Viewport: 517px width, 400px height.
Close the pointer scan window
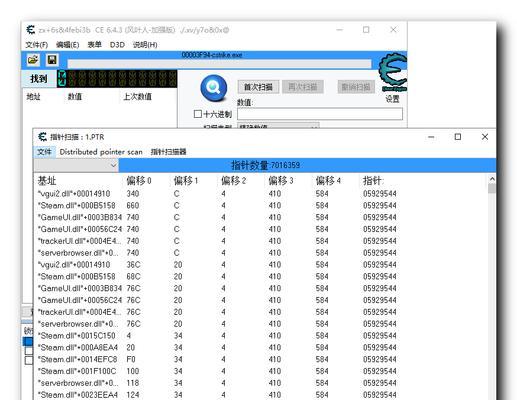click(485, 137)
